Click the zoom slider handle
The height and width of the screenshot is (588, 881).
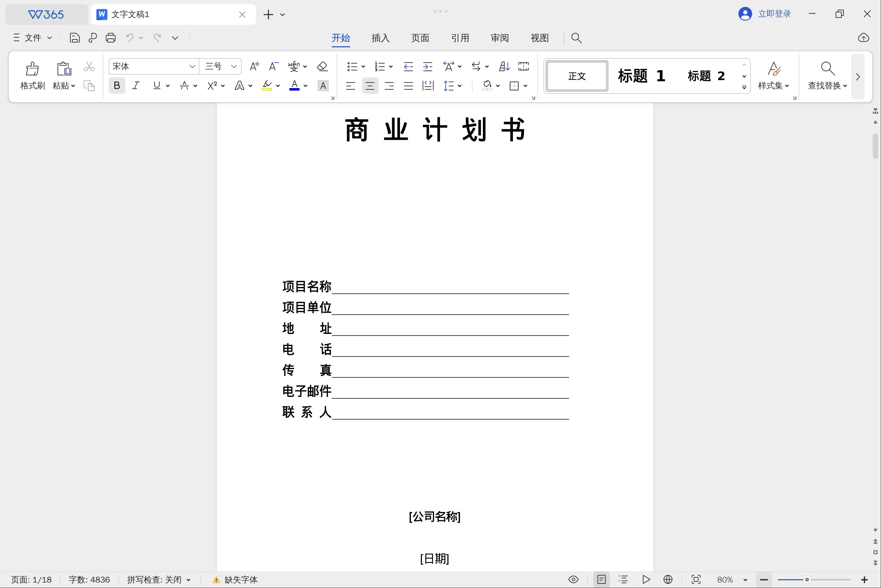(x=807, y=580)
